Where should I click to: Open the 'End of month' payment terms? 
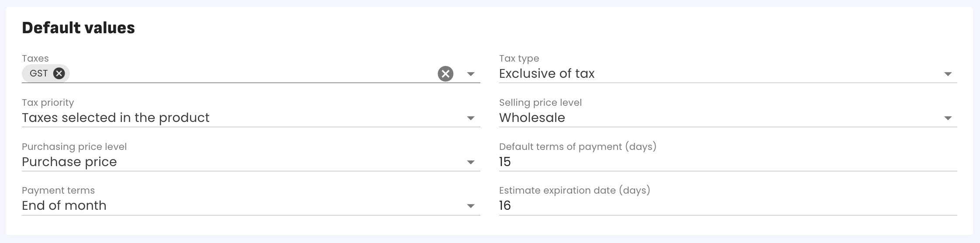64,205
